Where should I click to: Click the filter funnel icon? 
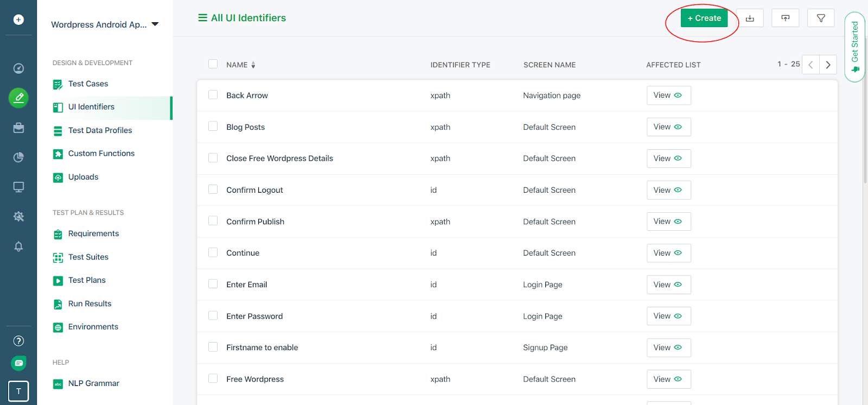821,18
